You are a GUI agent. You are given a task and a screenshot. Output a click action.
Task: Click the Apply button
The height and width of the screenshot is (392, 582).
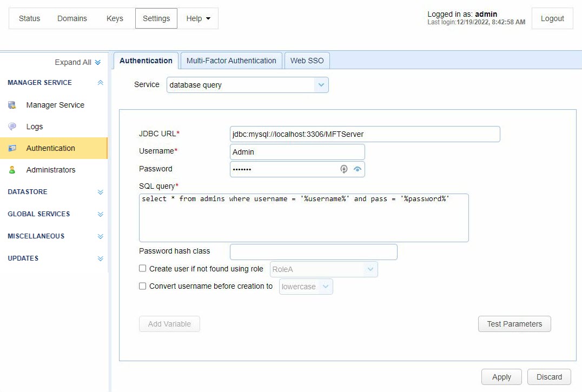[x=501, y=377]
